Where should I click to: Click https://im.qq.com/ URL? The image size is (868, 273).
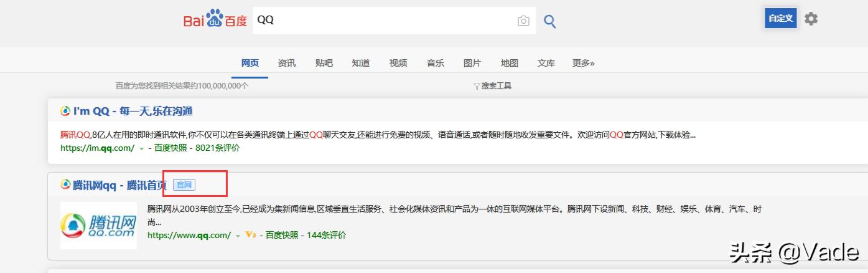pos(98,148)
